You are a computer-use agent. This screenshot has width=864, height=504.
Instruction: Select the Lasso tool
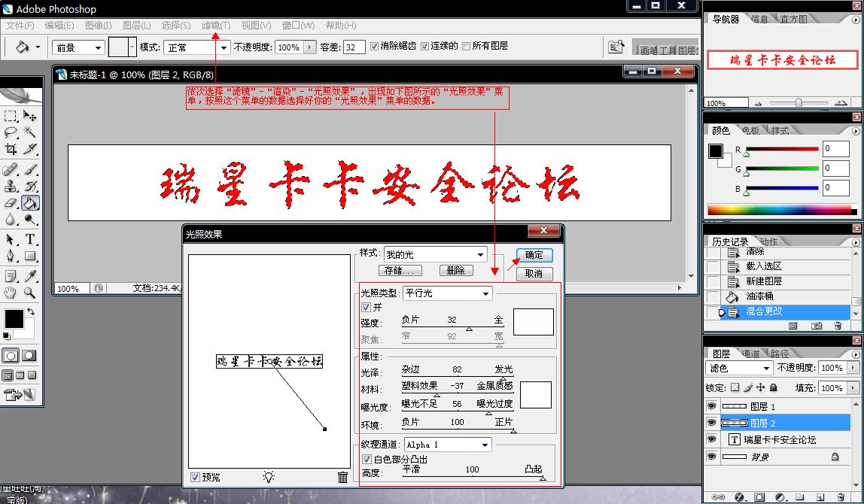pos(11,132)
